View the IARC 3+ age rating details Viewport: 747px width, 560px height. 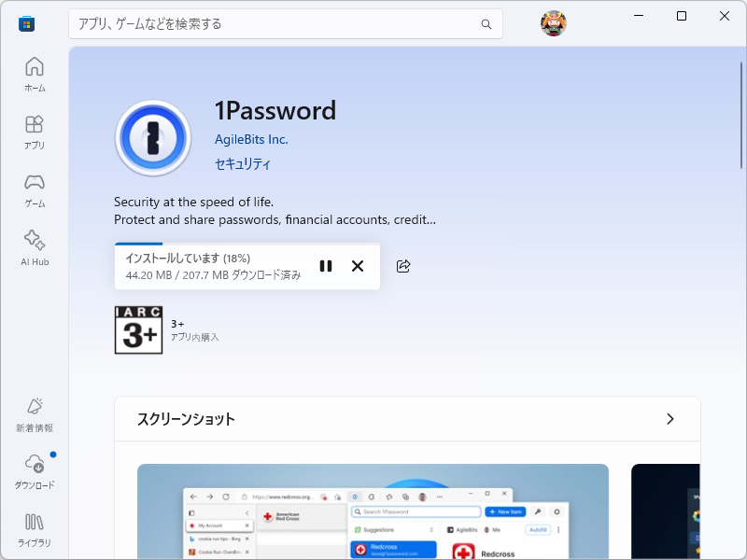(x=138, y=330)
